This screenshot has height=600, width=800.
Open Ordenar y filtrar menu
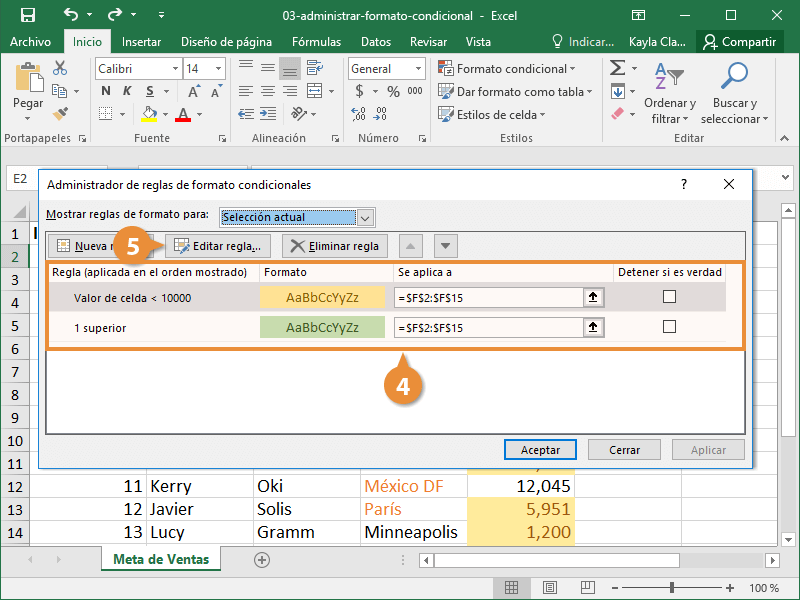669,93
